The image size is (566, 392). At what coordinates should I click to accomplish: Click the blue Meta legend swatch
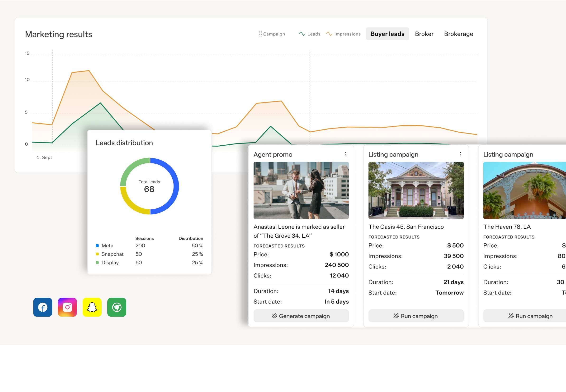97,245
